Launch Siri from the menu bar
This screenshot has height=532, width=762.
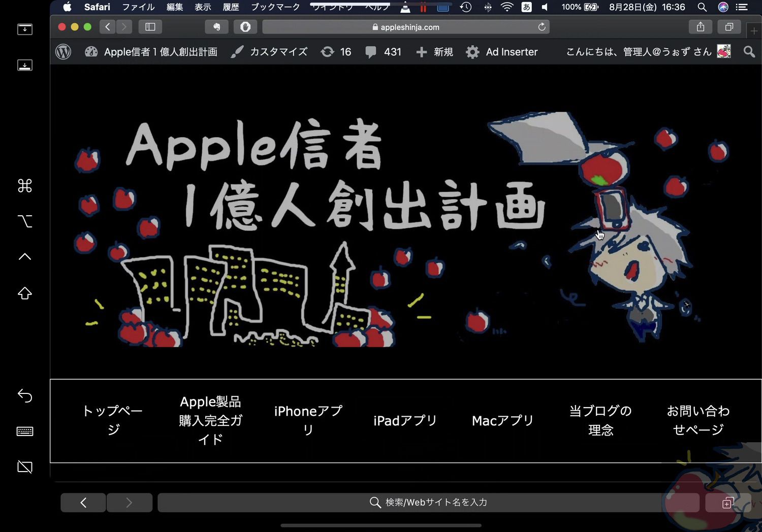[x=723, y=7]
